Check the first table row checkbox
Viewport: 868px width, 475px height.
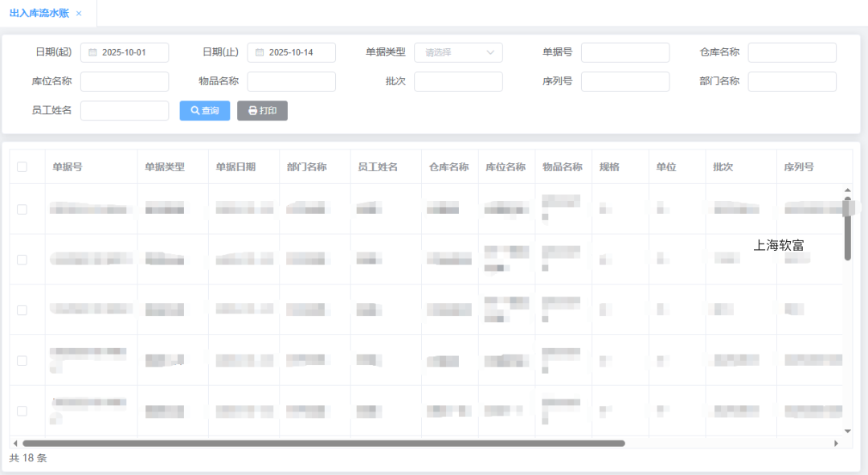22,209
